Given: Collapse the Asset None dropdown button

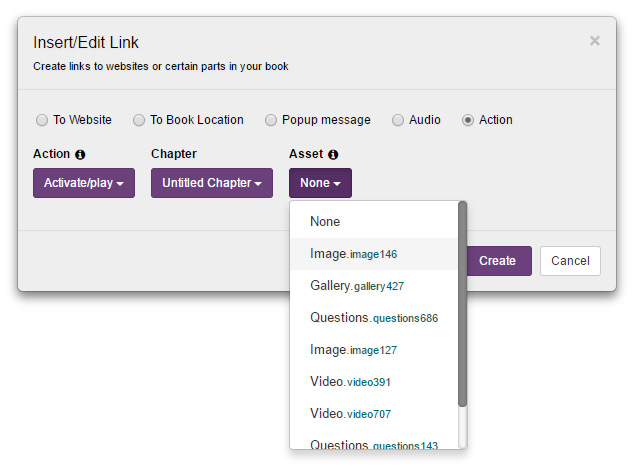Looking at the screenshot, I should point(320,183).
